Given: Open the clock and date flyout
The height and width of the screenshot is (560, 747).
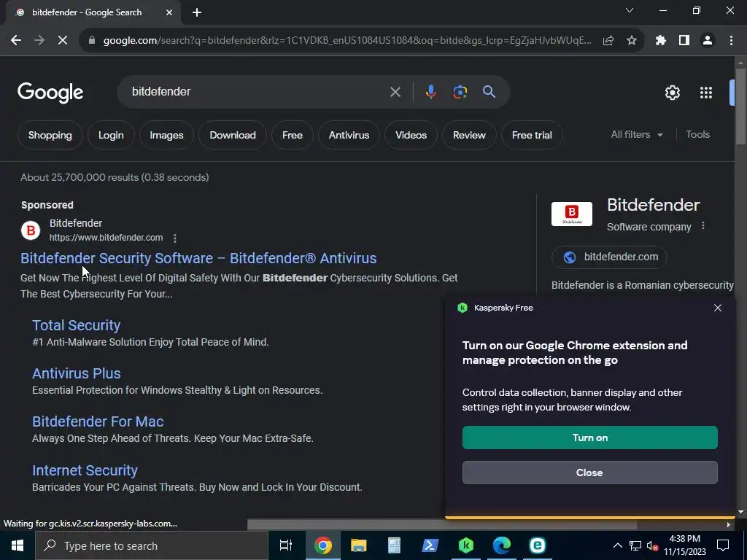Looking at the screenshot, I should coord(684,545).
